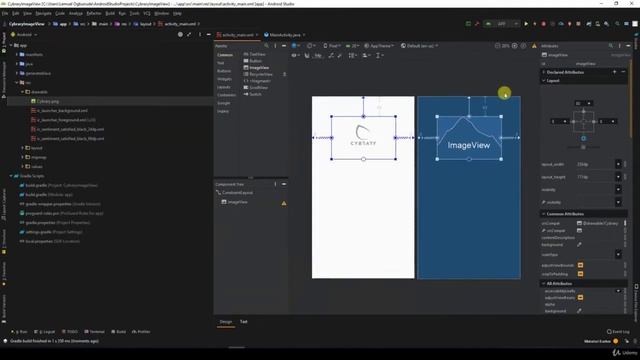Select the Design tab

(x=226, y=322)
